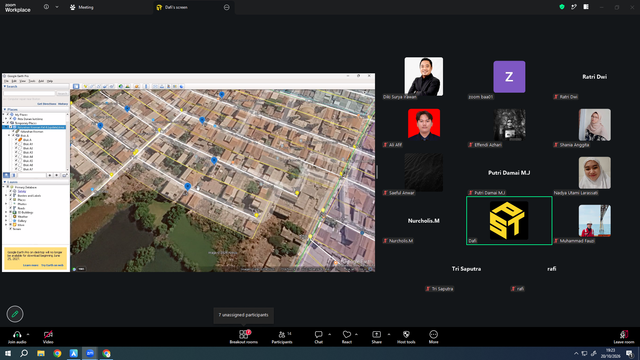640x360 pixels.
Task: Click Show historical imagery clock icon
Action: tap(121, 86)
